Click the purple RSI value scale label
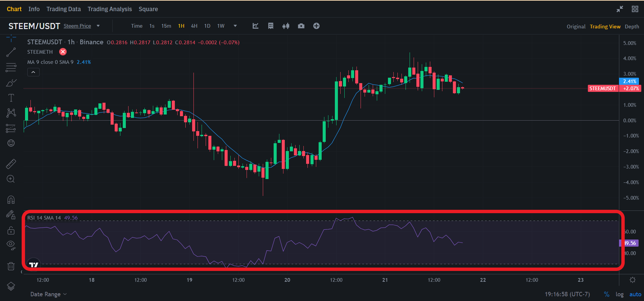 click(x=629, y=243)
